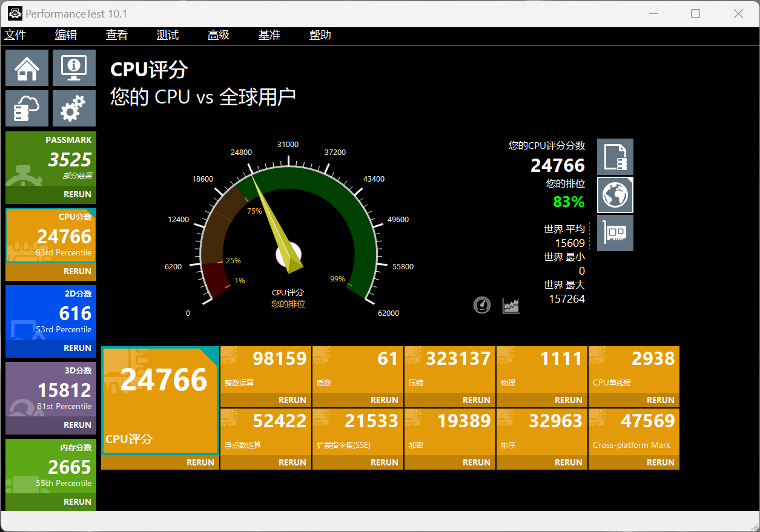Rerun the 物理 test
The width and height of the screenshot is (760, 532).
coord(569,401)
